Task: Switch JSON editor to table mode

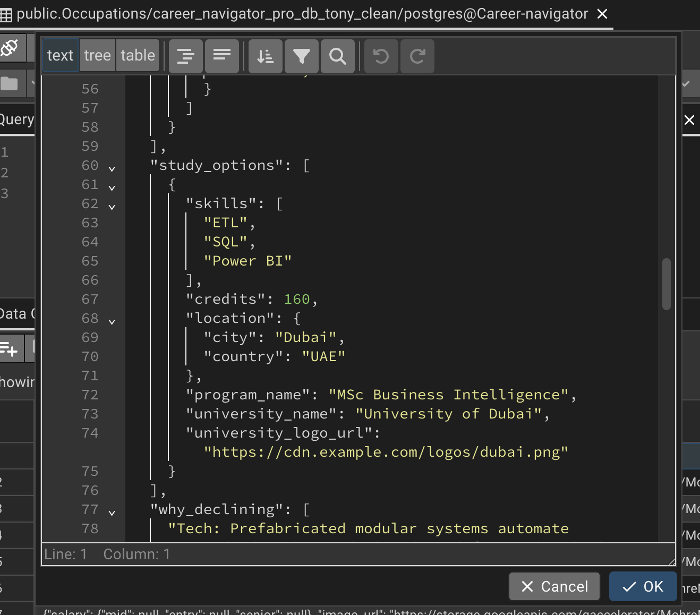Action: point(138,55)
